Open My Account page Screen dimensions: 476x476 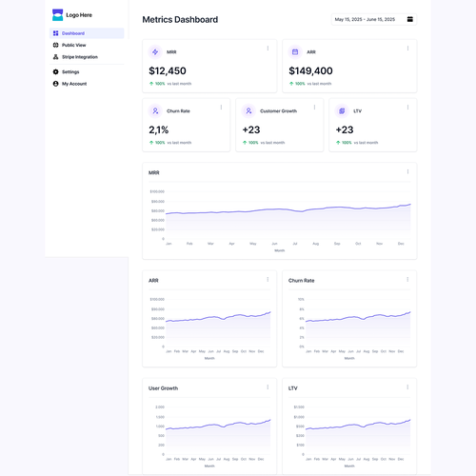tap(87, 84)
